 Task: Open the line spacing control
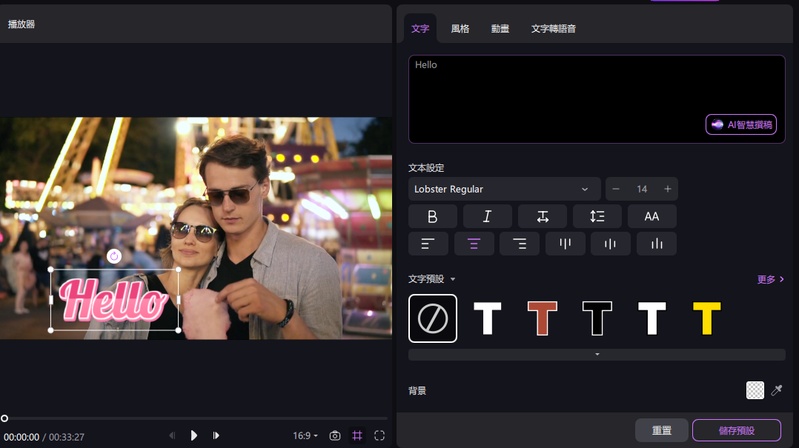point(597,217)
